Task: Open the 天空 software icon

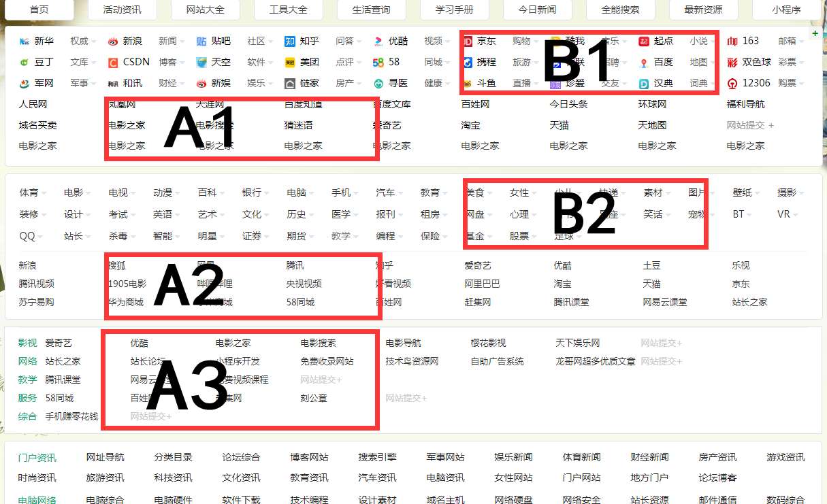Action: [201, 63]
